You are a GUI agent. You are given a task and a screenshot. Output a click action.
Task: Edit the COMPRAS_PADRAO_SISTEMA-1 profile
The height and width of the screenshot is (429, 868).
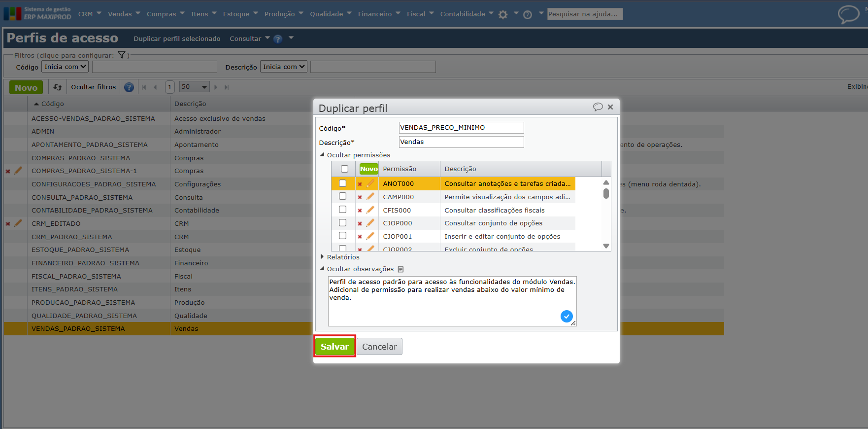pyautogui.click(x=18, y=171)
